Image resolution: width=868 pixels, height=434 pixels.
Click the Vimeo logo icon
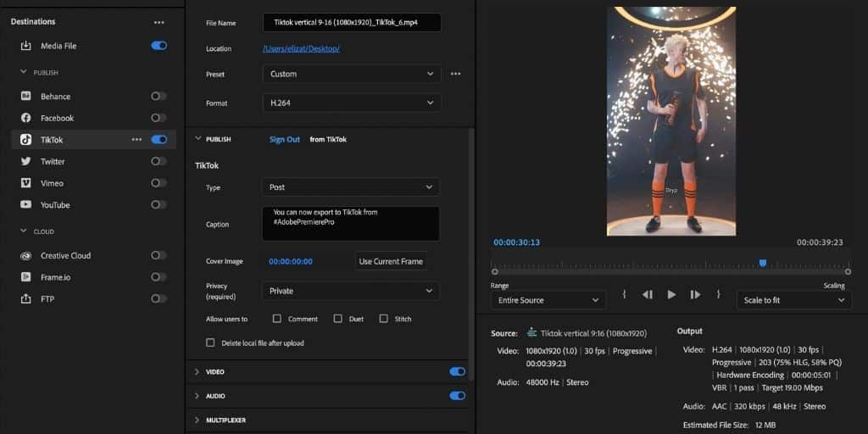click(25, 183)
